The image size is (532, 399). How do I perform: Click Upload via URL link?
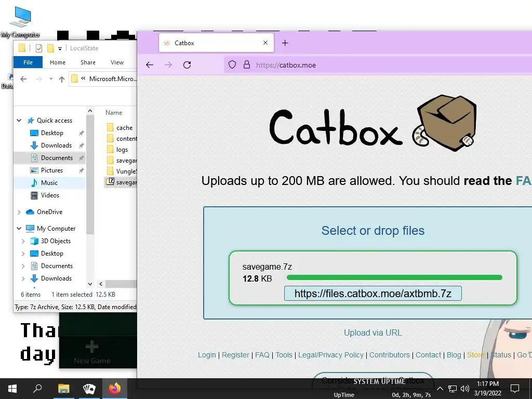tap(373, 333)
